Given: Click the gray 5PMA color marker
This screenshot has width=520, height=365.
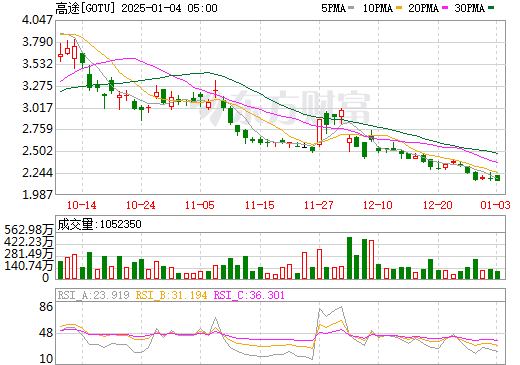Looking at the screenshot, I should (x=351, y=8).
